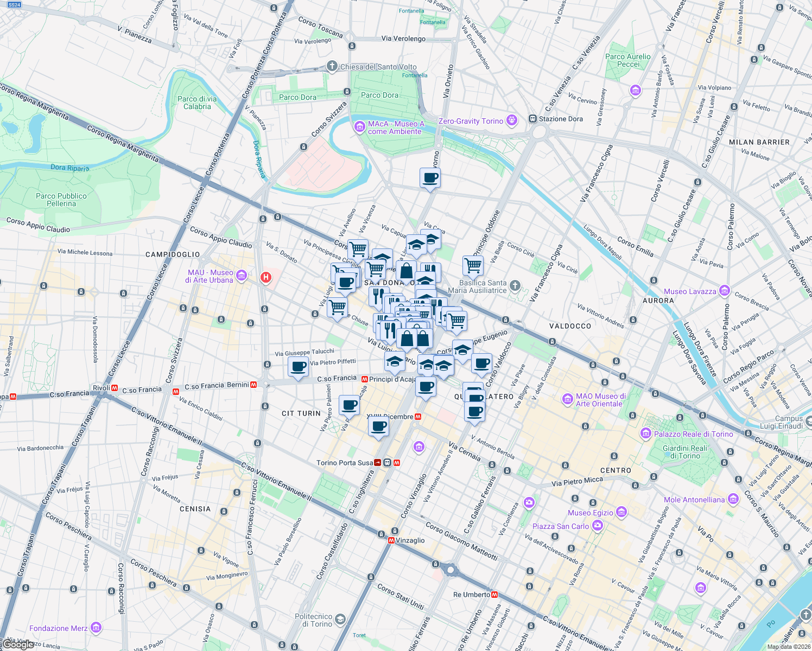
Task: Open the Politecnico di Torino school icon
Action: [x=340, y=619]
